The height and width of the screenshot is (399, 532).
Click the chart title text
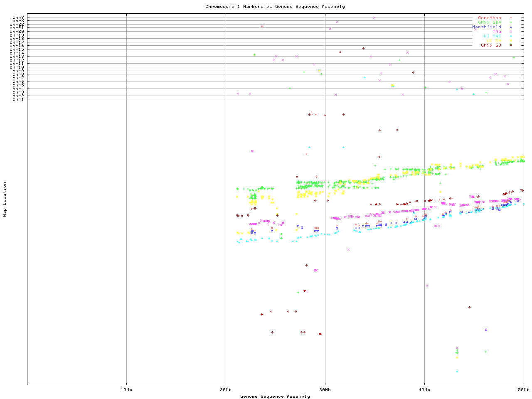coord(275,7)
